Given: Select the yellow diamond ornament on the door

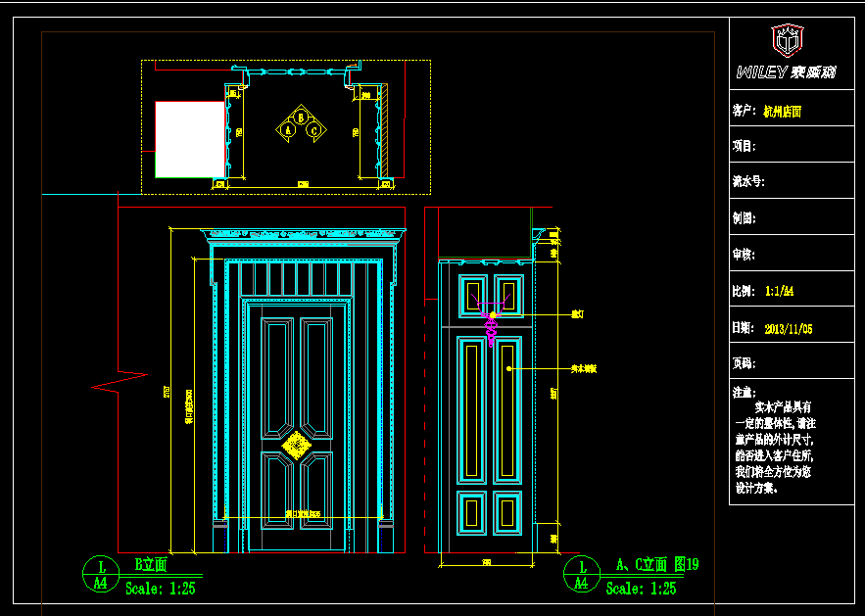Looking at the screenshot, I should pos(295,447).
